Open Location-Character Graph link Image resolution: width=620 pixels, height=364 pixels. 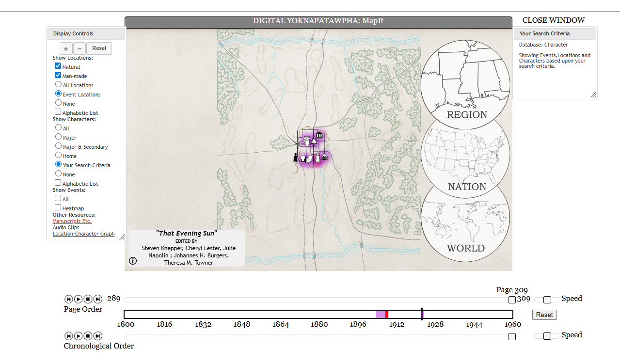tap(84, 234)
